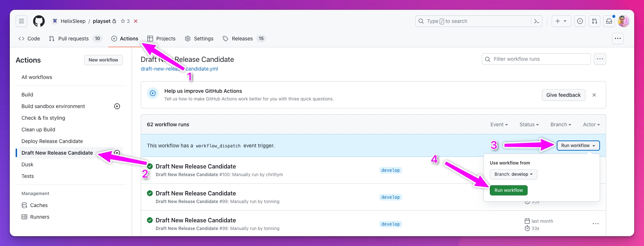Open the Status filter dropdown
This screenshot has width=644, height=246.
[529, 124]
